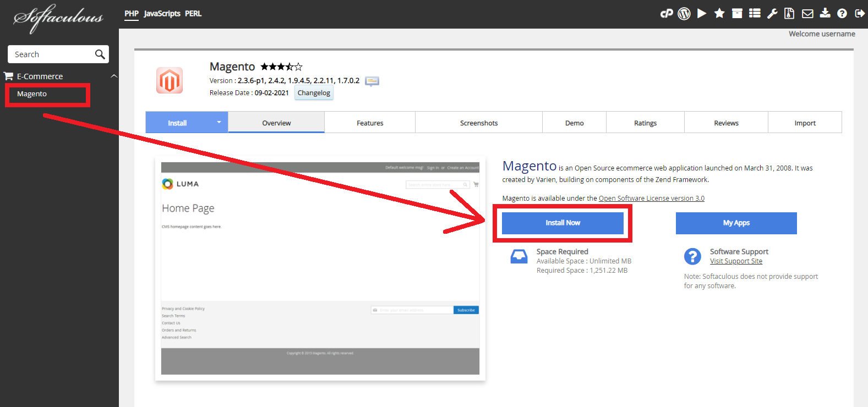This screenshot has height=407, width=868.
Task: Switch to PHP scripts menu
Action: (132, 14)
